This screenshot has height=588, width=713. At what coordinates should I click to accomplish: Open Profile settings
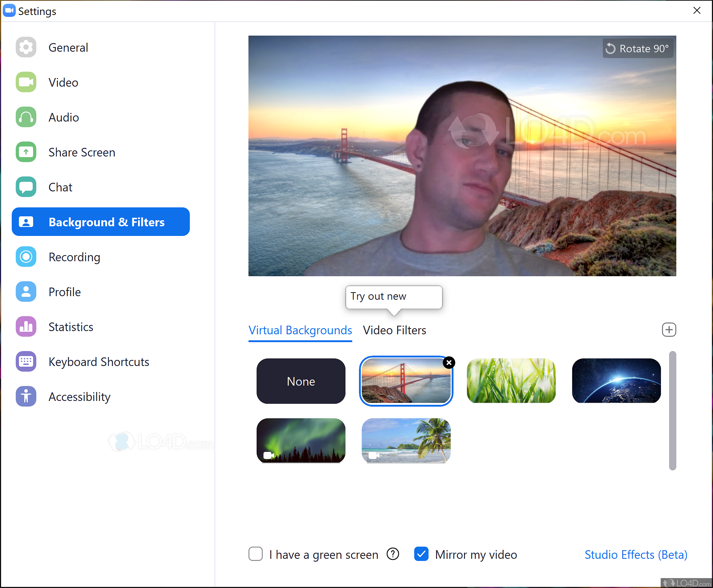tap(65, 292)
